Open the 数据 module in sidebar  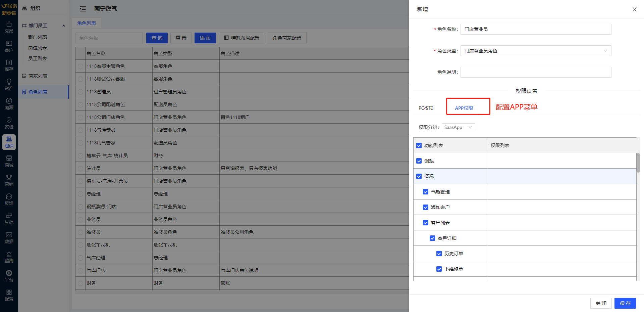pyautogui.click(x=9, y=238)
